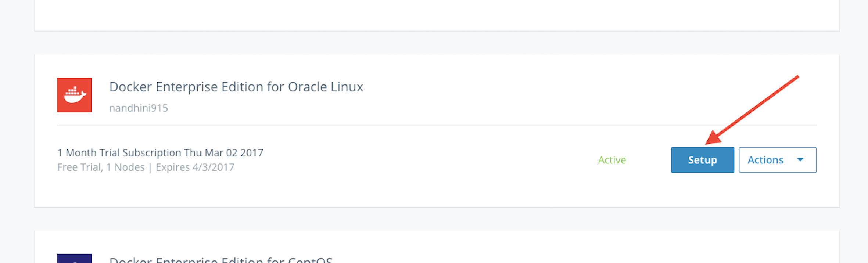Click the Thu Mar 02 2017 date
Image resolution: width=868 pixels, height=263 pixels.
coord(223,153)
